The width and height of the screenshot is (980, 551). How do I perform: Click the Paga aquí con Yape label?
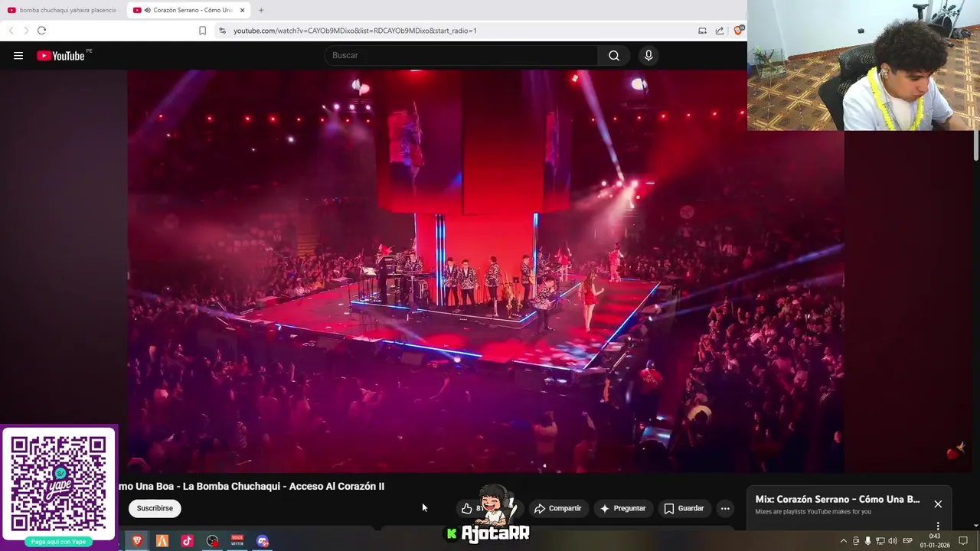58,542
